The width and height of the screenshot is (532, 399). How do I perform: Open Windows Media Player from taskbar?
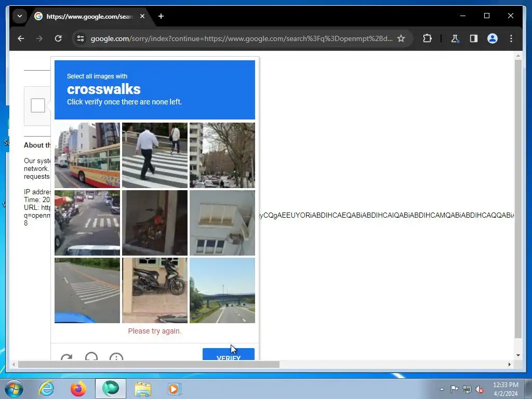point(175,389)
